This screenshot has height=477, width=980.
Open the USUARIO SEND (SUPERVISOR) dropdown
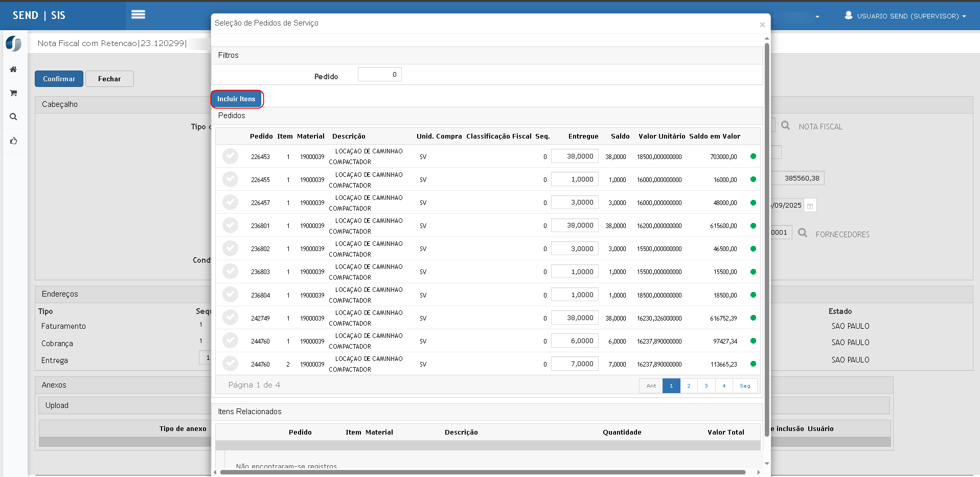[x=905, y=16]
